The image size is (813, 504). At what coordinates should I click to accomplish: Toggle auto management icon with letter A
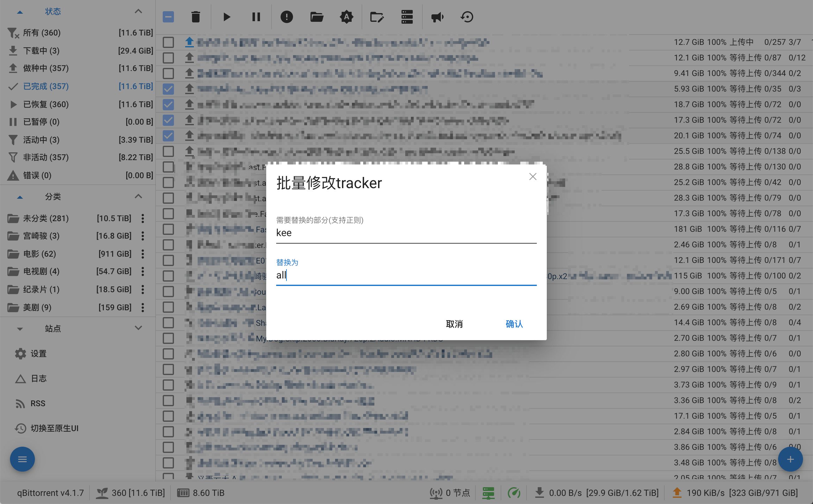pos(347,17)
